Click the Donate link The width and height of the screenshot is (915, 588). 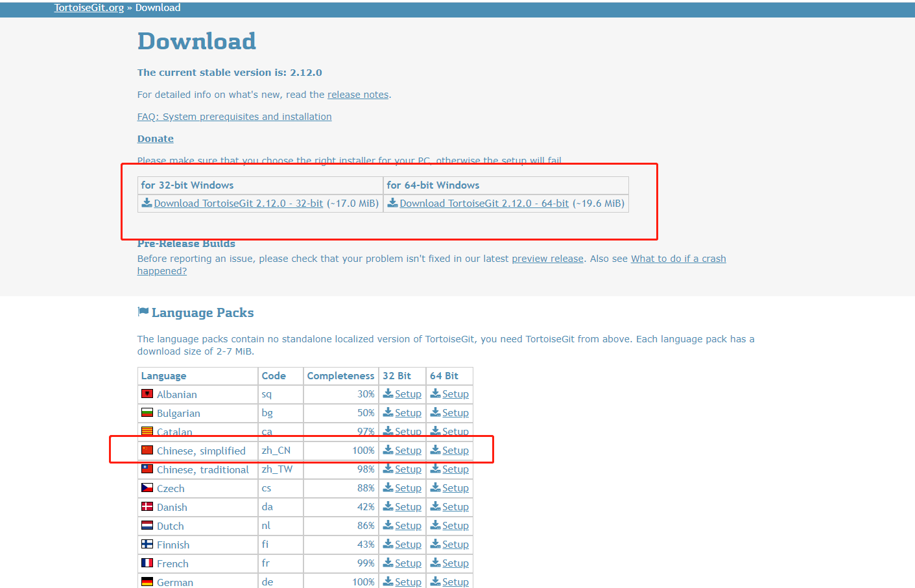click(156, 139)
